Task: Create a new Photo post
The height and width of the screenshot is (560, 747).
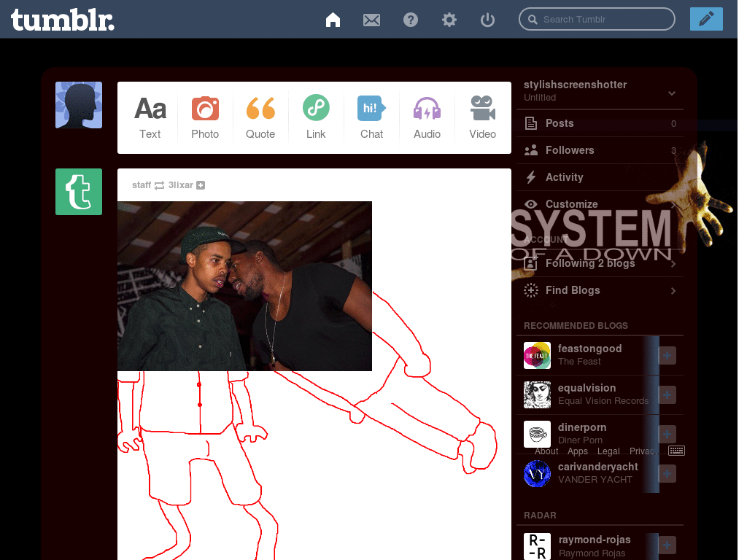Action: coord(205,117)
